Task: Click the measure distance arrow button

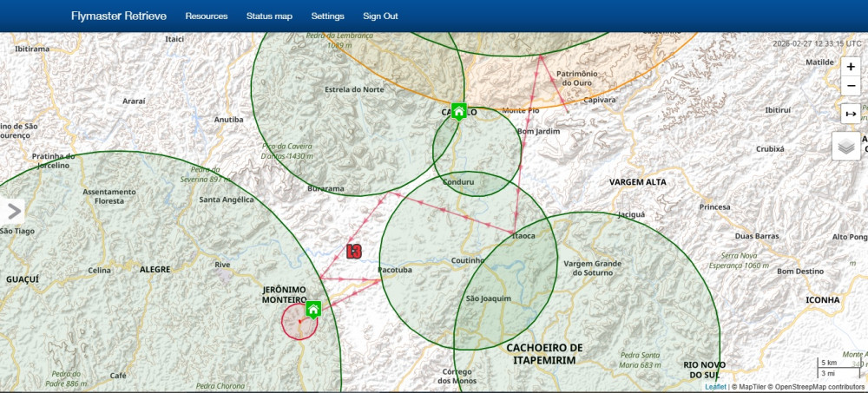Action: pos(850,114)
